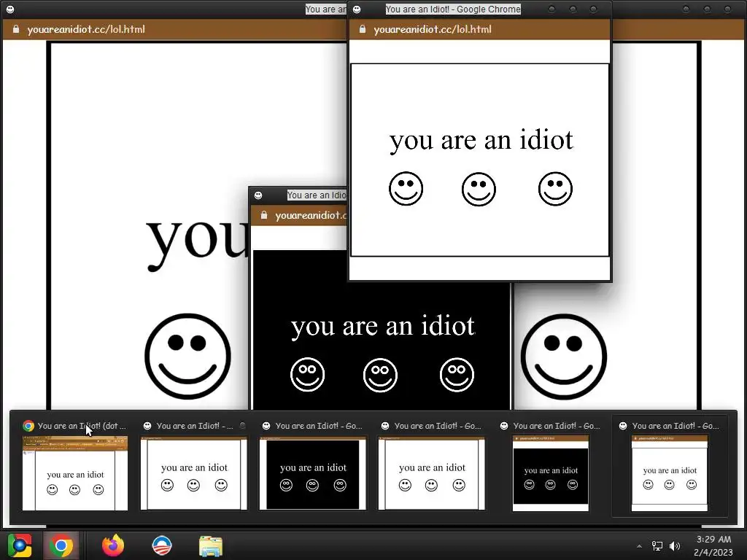Click the 3:29 AM clock in taskbar

click(x=713, y=540)
